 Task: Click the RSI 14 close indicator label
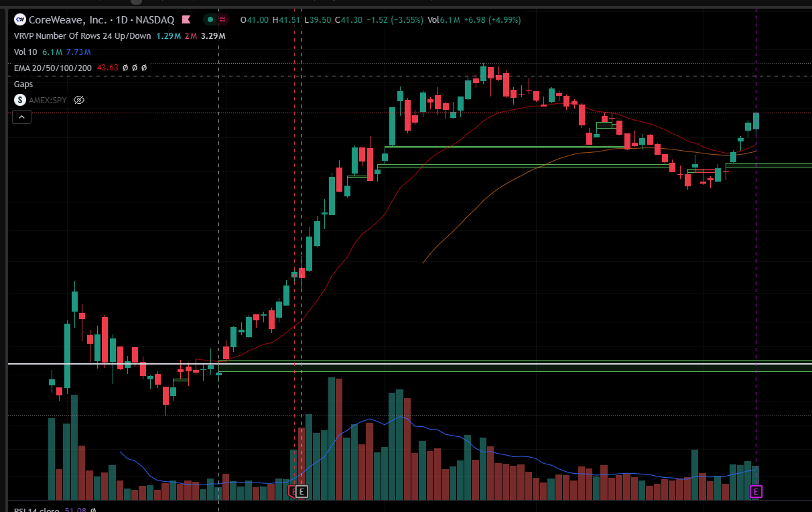pyautogui.click(x=38, y=510)
